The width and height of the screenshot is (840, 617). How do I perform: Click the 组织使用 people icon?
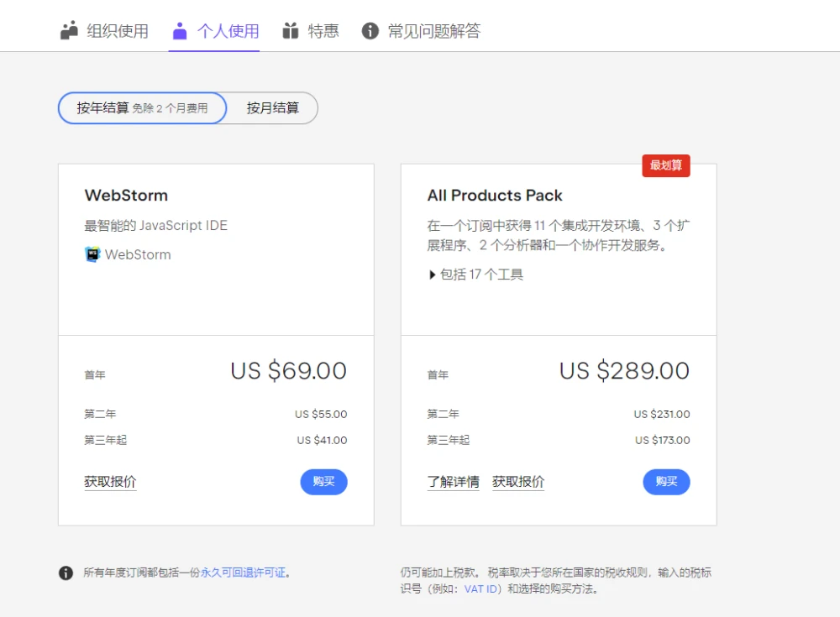click(69, 30)
